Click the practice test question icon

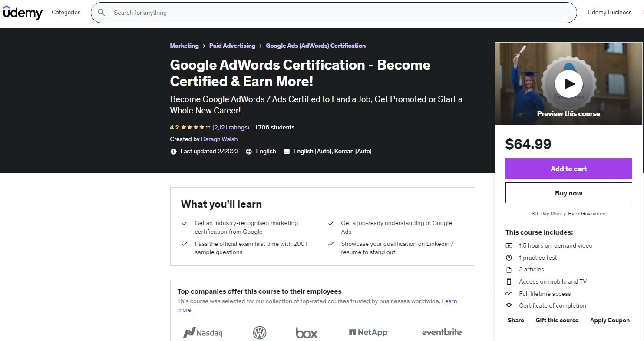(x=509, y=258)
